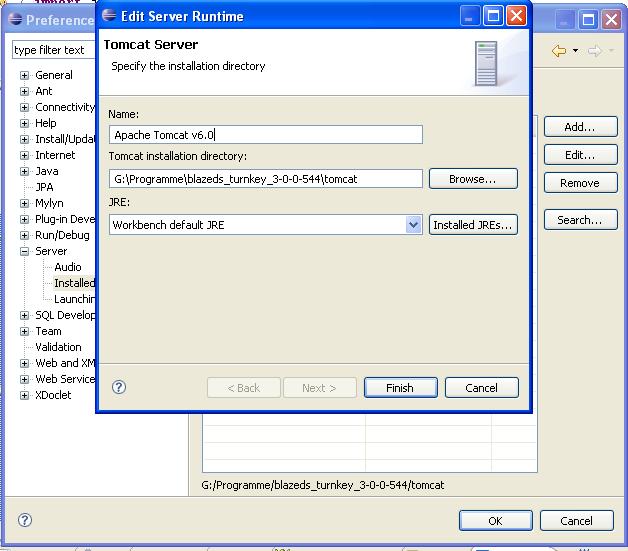Expand the Help tree node
Viewport: 628px width, 551px height.
point(24,123)
